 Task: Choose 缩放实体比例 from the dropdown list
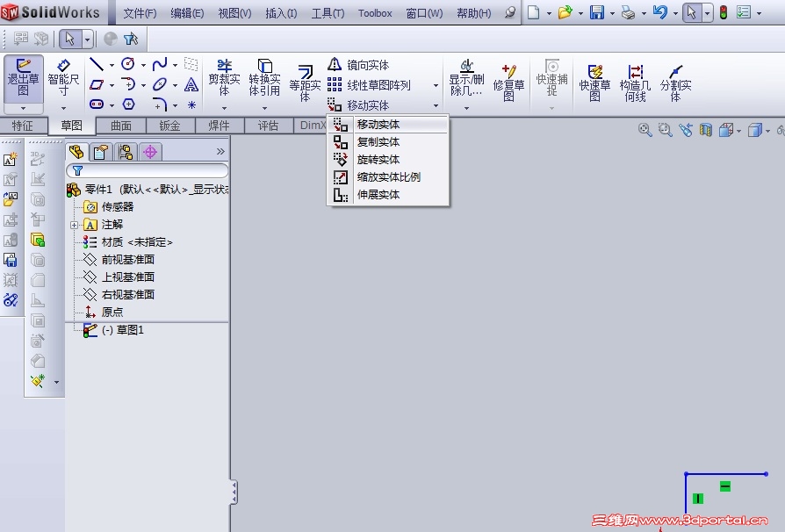point(388,177)
